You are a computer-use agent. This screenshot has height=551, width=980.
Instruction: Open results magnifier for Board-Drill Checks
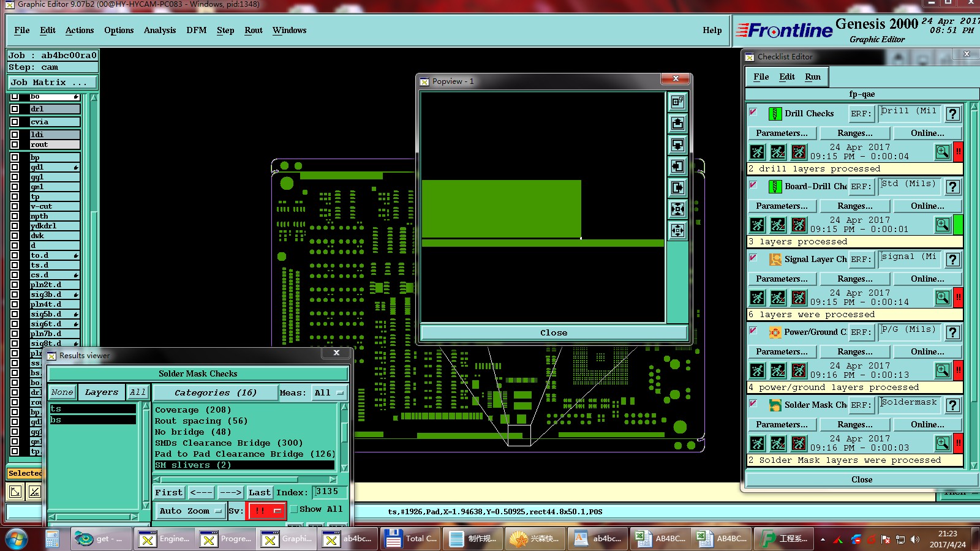pos(943,225)
